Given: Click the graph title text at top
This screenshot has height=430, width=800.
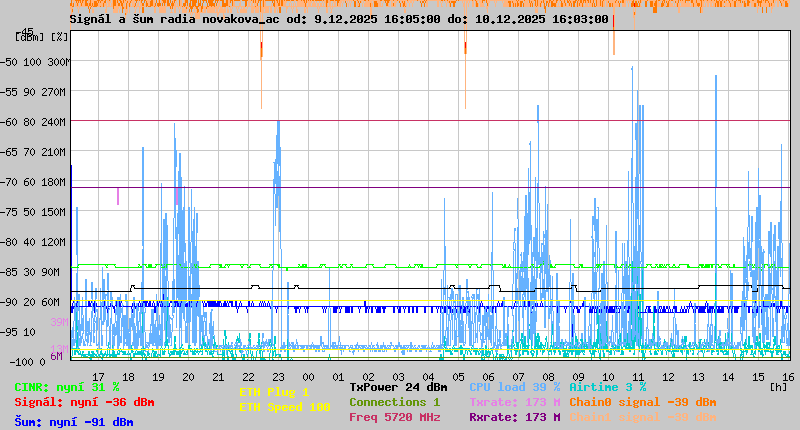Looking at the screenshot, I should click(338, 19).
